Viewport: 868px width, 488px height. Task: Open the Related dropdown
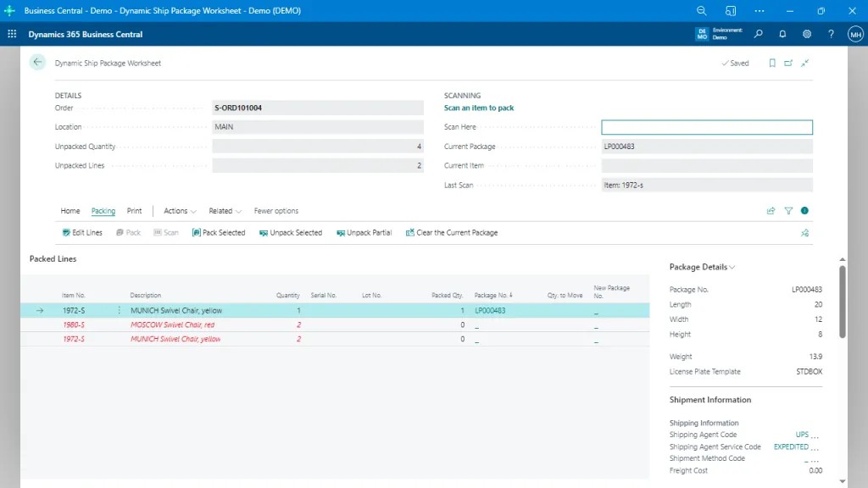[x=223, y=210]
